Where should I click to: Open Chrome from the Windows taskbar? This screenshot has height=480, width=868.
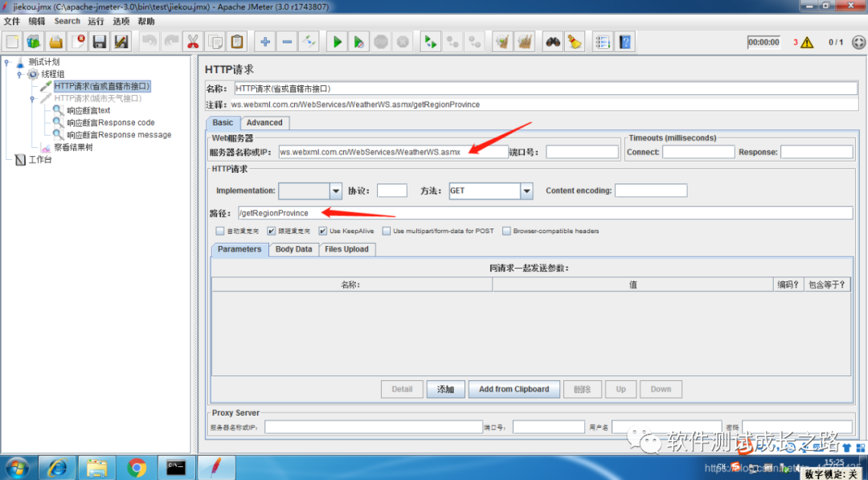[x=137, y=468]
